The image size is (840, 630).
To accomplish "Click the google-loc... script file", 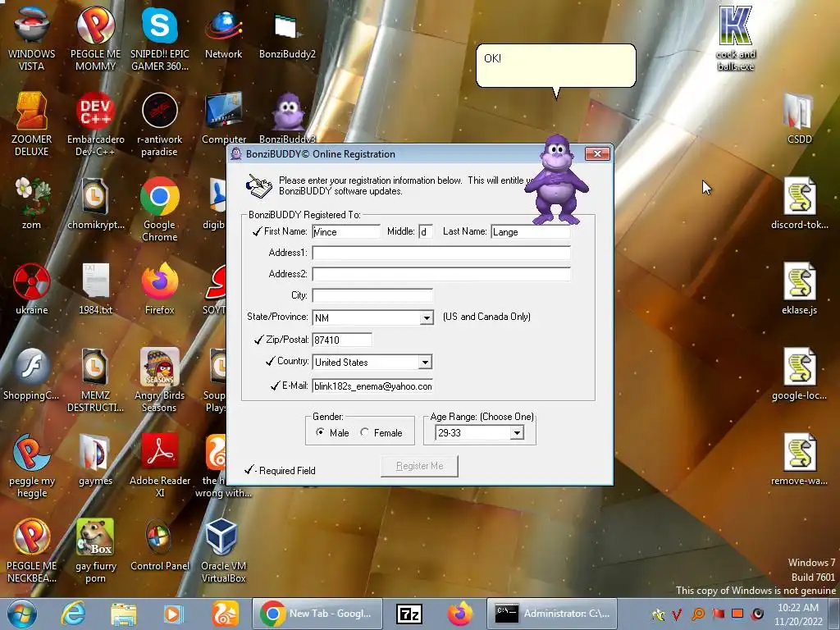I will [799, 373].
